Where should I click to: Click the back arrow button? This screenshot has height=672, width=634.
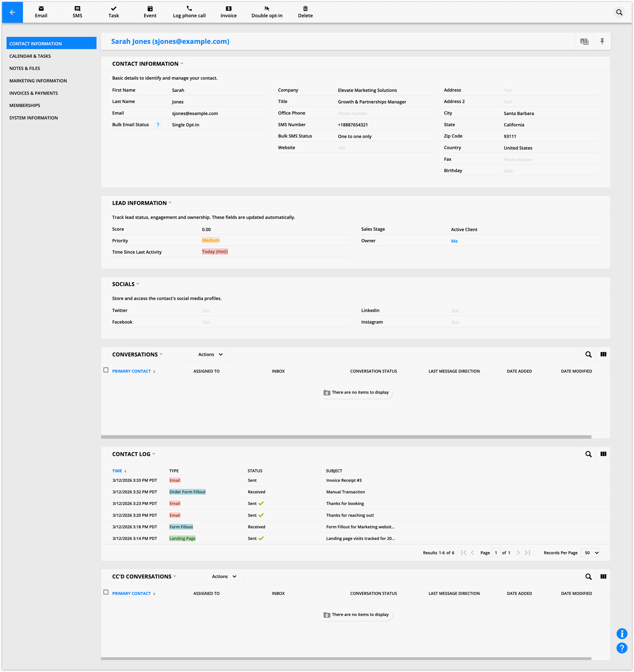12,12
